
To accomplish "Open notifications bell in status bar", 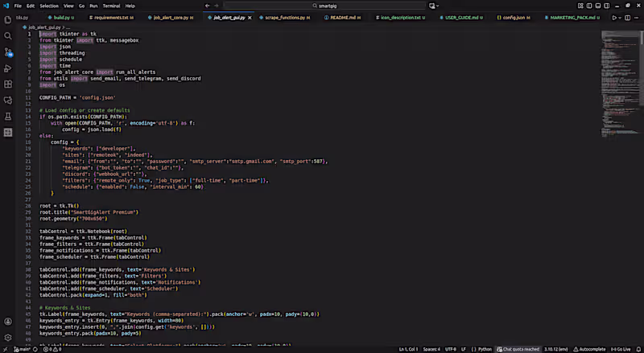I will pos(638,349).
